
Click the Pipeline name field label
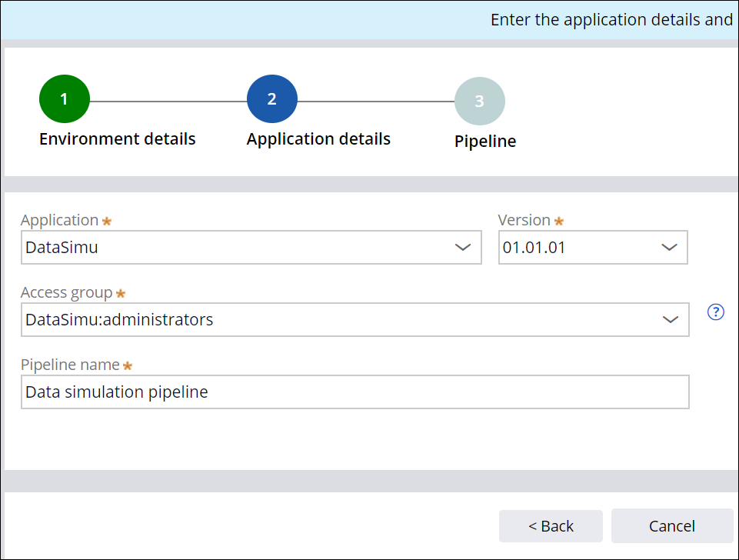tap(70, 365)
